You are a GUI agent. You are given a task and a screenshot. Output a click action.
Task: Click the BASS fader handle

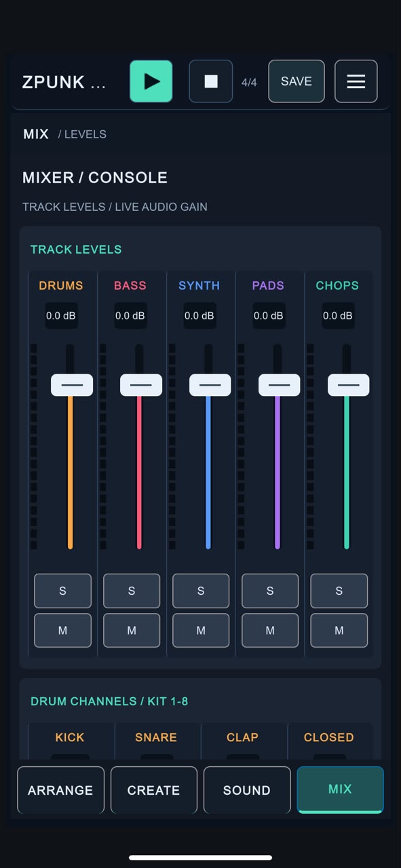(x=141, y=384)
